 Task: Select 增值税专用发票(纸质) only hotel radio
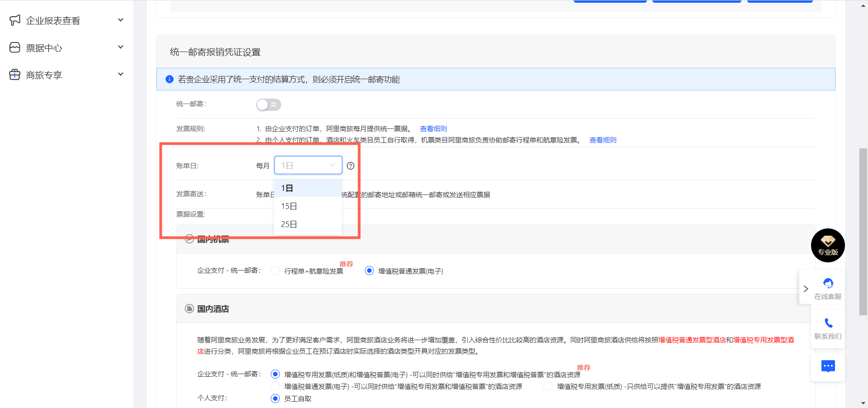[548, 386]
